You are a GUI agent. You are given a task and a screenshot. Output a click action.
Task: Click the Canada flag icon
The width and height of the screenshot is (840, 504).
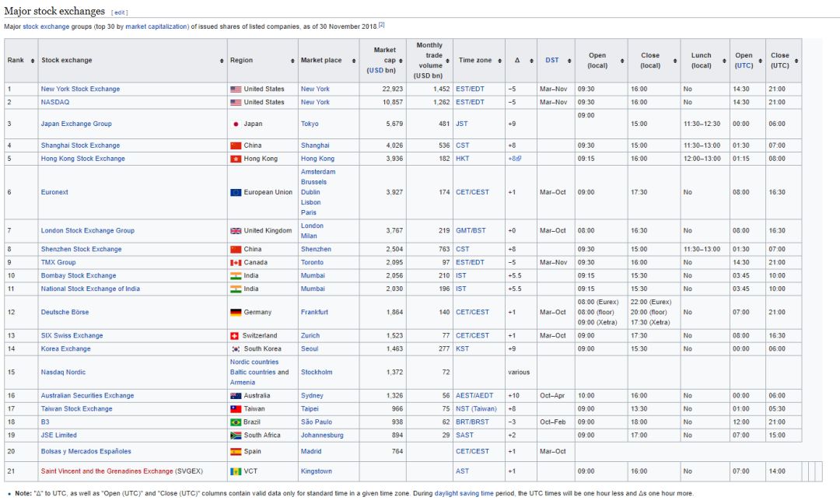click(236, 263)
